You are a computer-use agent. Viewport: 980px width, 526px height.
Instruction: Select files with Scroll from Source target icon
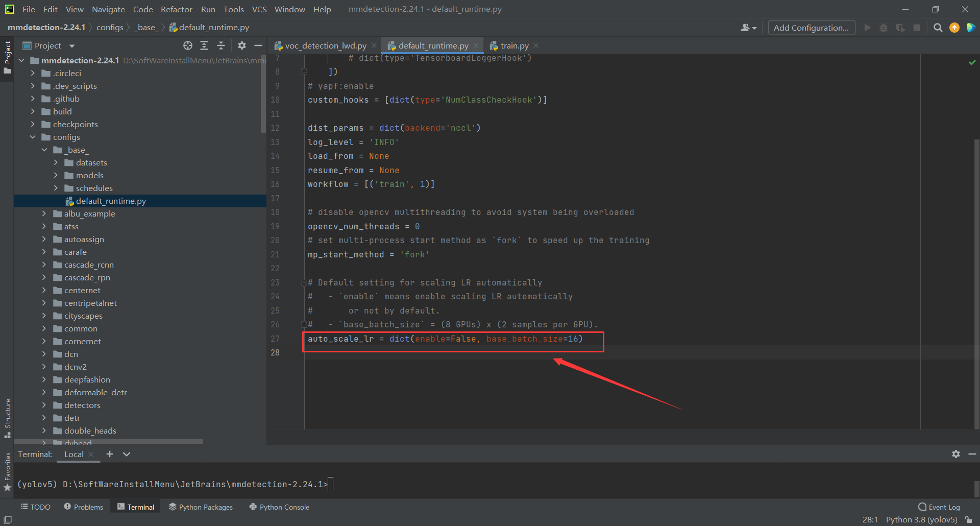click(x=187, y=45)
